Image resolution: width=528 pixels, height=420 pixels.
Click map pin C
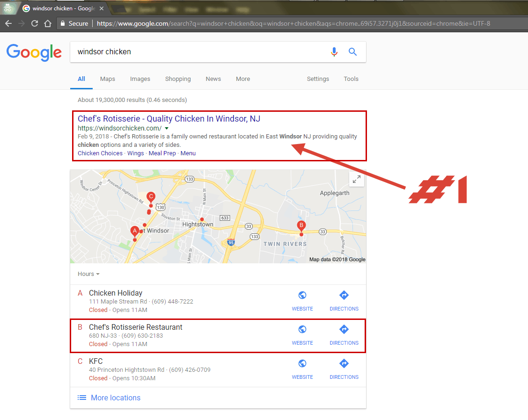click(x=151, y=197)
